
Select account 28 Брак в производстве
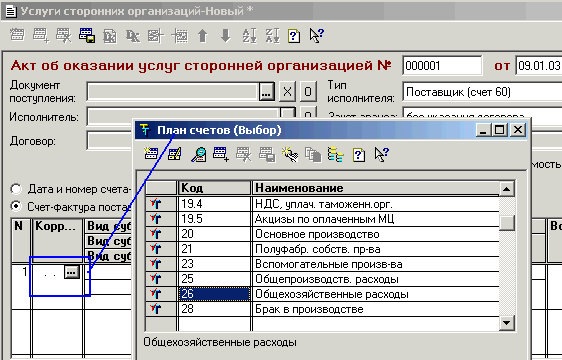[x=322, y=309]
